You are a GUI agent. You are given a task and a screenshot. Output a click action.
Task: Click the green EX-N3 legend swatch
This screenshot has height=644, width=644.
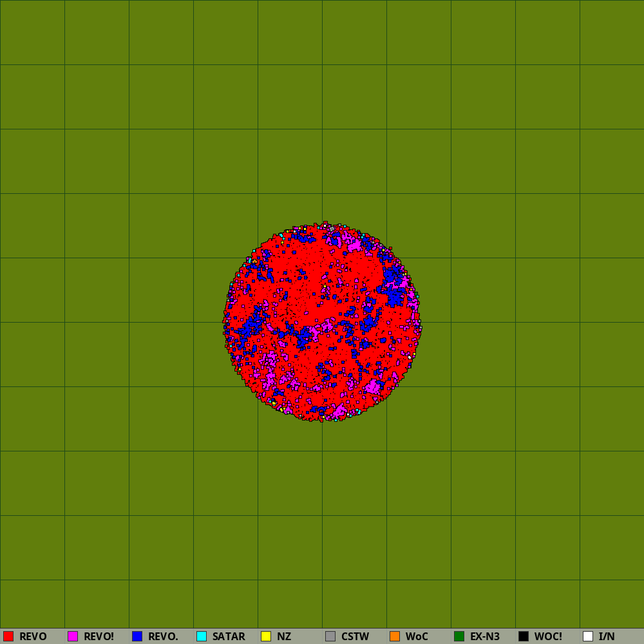459,636
